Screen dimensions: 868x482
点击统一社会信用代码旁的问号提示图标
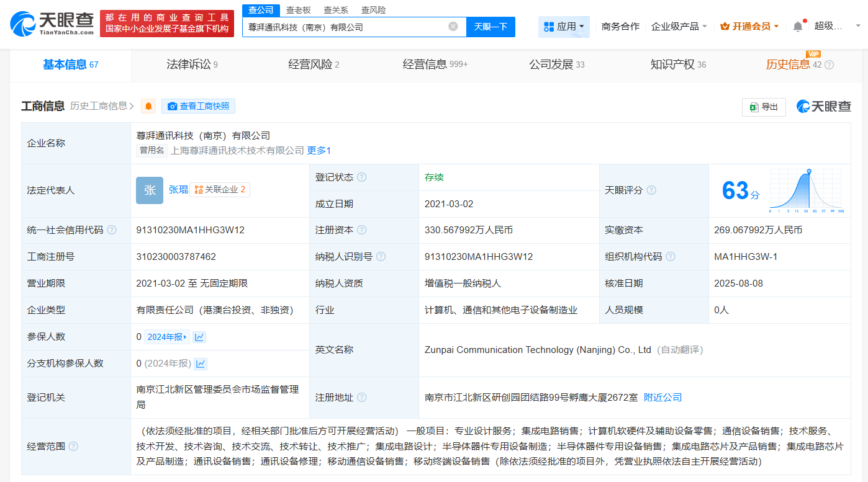coord(111,230)
